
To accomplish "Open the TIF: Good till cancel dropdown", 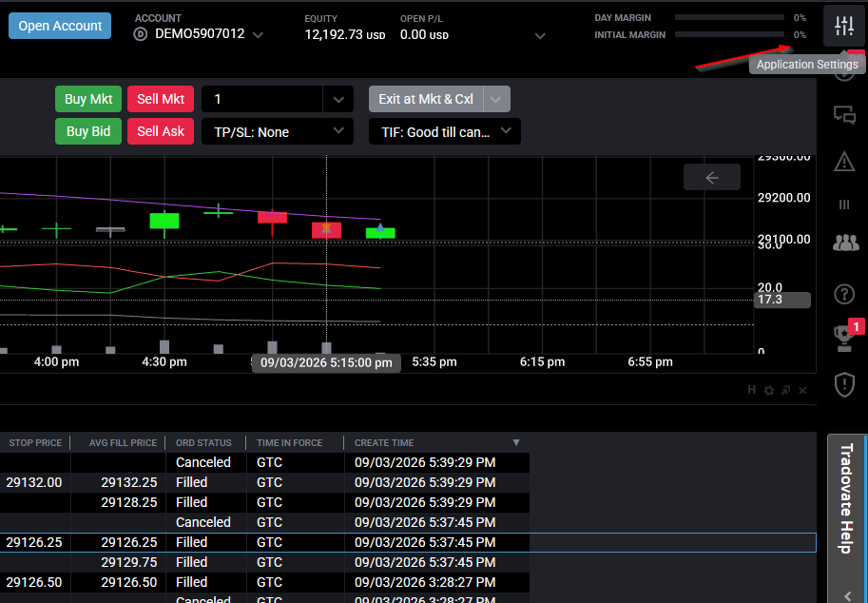I will [x=445, y=132].
